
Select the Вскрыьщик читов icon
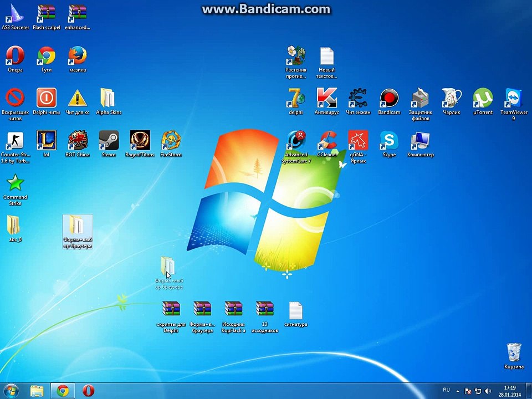[16, 104]
